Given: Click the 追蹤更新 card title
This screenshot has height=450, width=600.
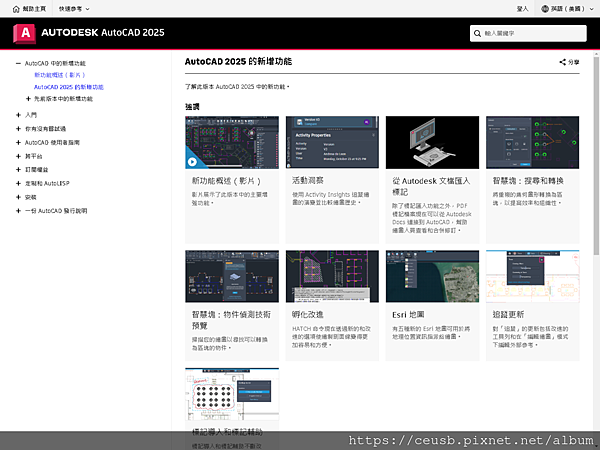Looking at the screenshot, I should [508, 315].
